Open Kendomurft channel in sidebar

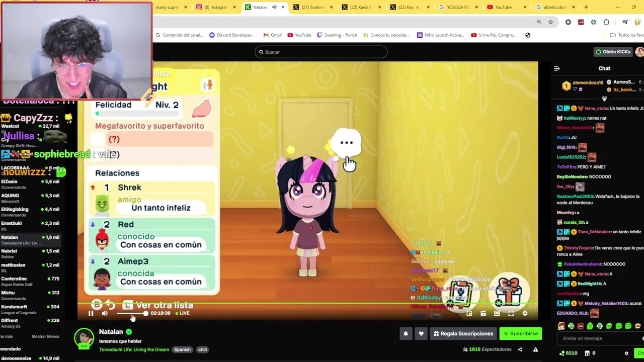pos(30,309)
